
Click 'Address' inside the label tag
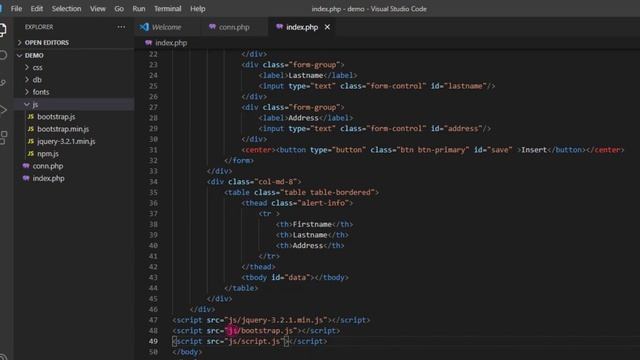[x=303, y=118]
